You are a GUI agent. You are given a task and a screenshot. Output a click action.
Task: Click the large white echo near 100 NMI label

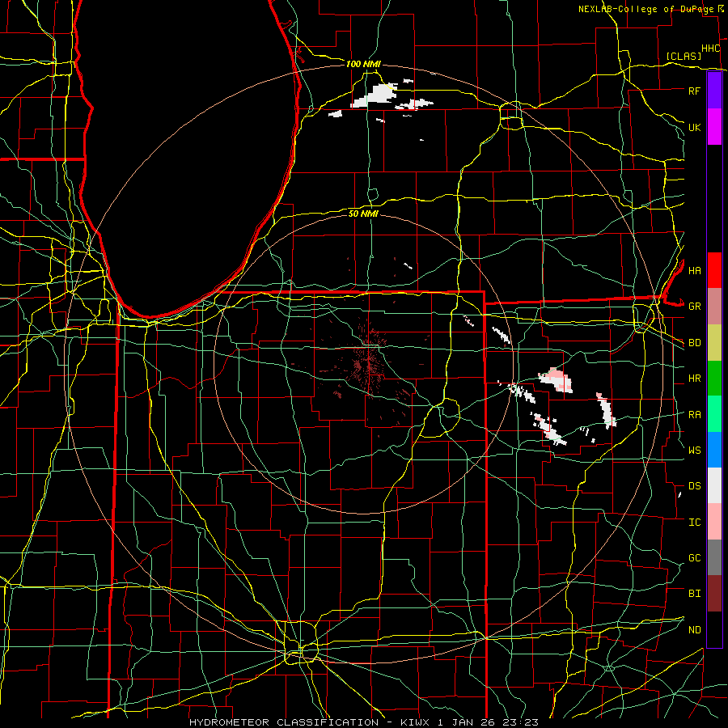coord(375,96)
